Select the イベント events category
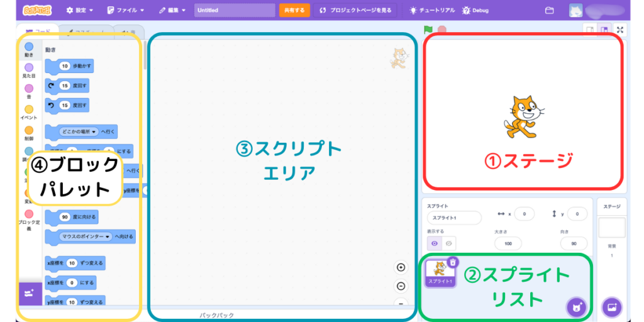Image resolution: width=644 pixels, height=322 pixels. tap(29, 113)
